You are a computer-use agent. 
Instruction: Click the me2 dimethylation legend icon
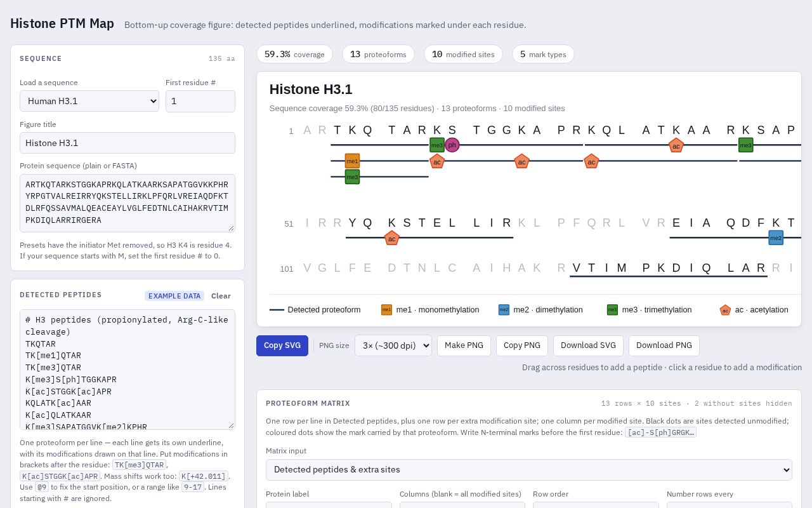pos(504,310)
